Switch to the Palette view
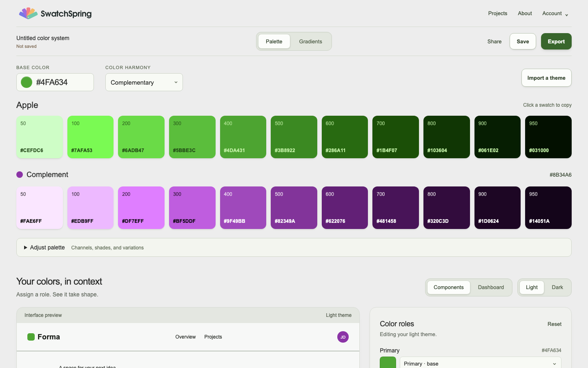 click(274, 41)
